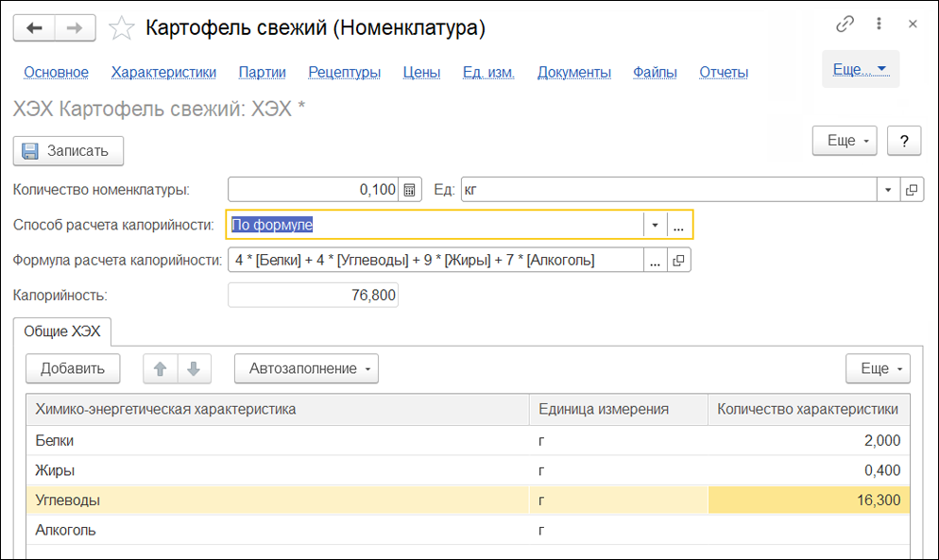This screenshot has width=939, height=560.
Task: Add to favorites with star icon
Action: 121,28
